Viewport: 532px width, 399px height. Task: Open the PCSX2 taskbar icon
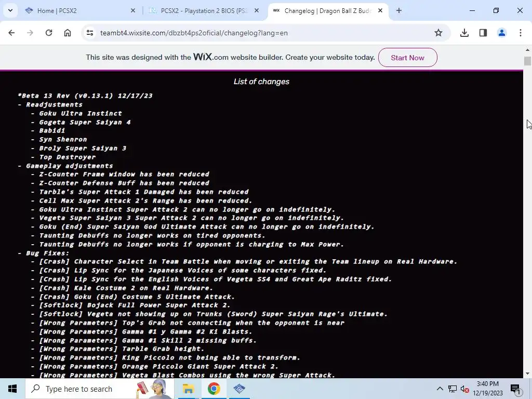click(x=239, y=389)
